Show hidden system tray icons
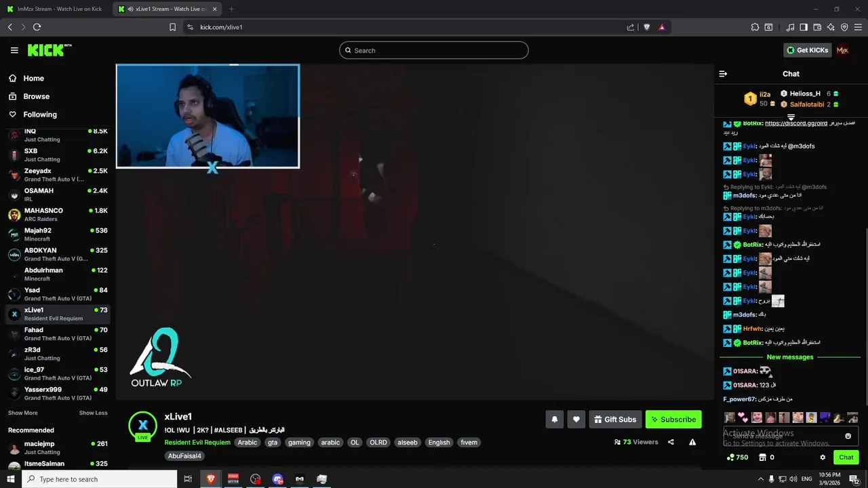The width and height of the screenshot is (868, 488). point(760,479)
